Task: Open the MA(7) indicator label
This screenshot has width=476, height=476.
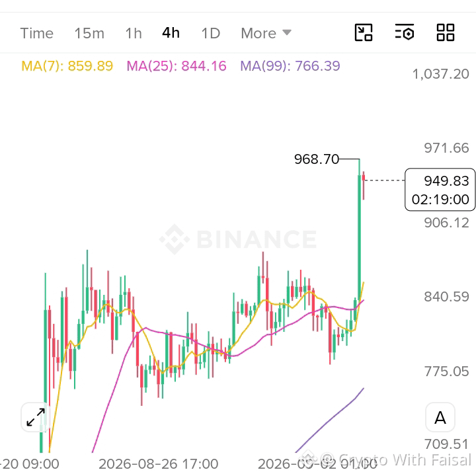Action: coord(67,66)
